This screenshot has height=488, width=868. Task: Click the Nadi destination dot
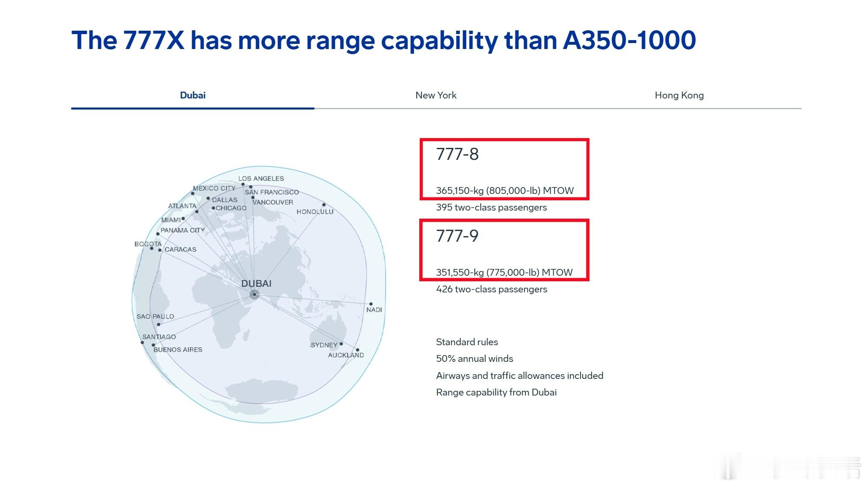[x=371, y=304]
